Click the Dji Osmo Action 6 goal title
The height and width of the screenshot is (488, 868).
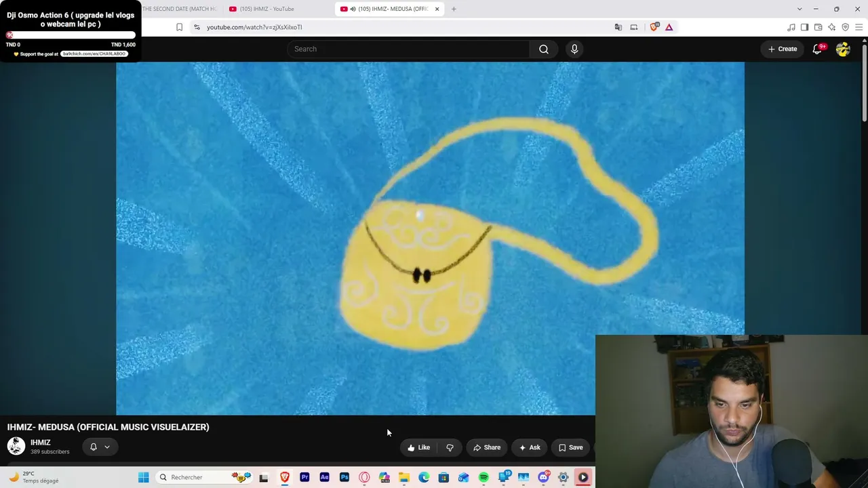click(x=71, y=19)
